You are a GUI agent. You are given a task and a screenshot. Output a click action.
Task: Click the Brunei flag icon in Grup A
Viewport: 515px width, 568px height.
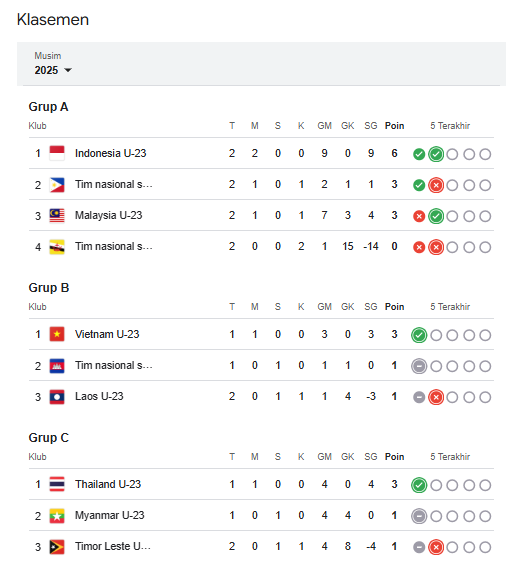pyautogui.click(x=57, y=247)
